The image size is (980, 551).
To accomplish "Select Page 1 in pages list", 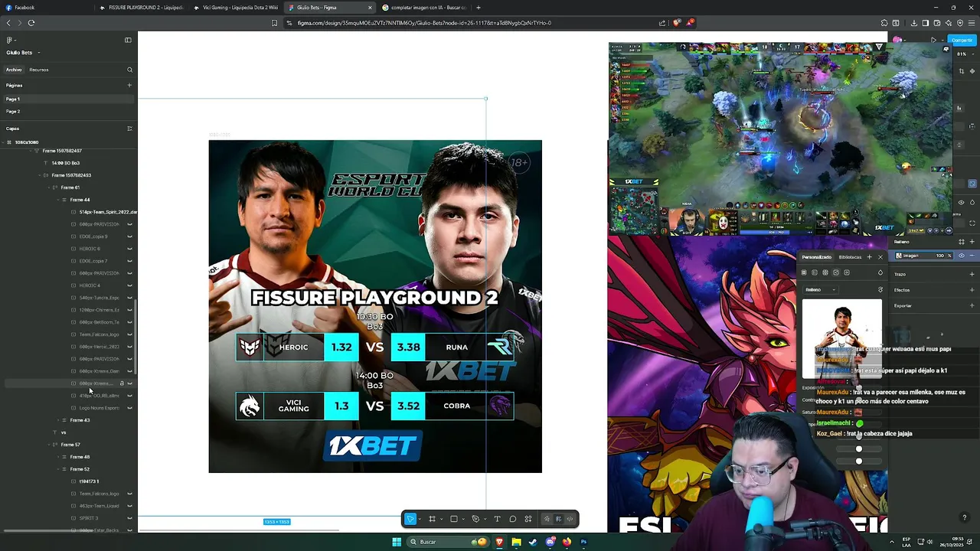I will 67,99.
